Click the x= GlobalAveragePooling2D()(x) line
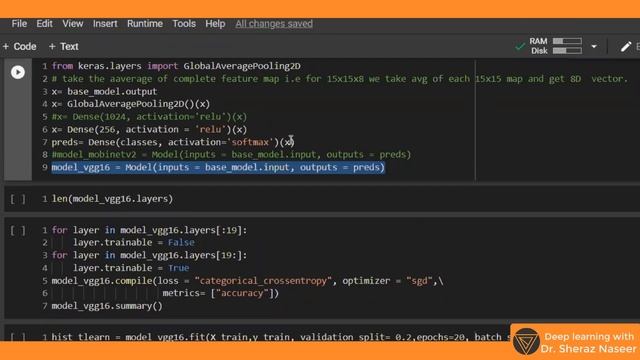 (x=131, y=104)
